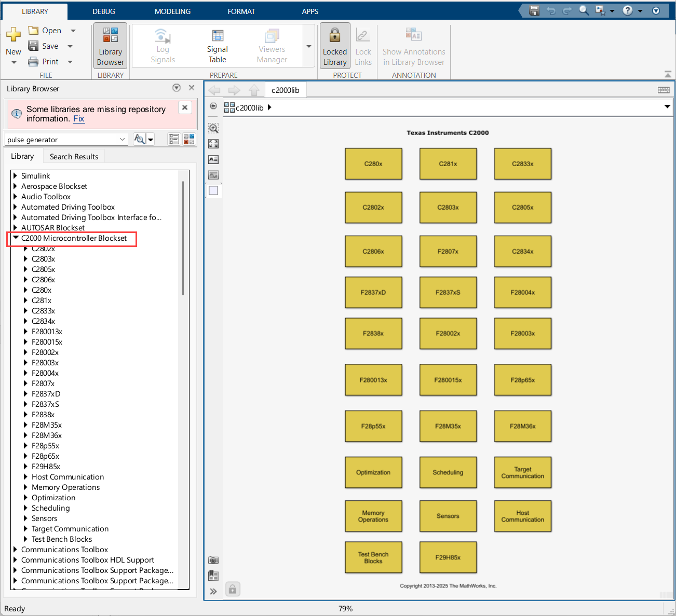Click the lock badge at canvas bottom
This screenshot has height=616, width=676.
pos(233,589)
